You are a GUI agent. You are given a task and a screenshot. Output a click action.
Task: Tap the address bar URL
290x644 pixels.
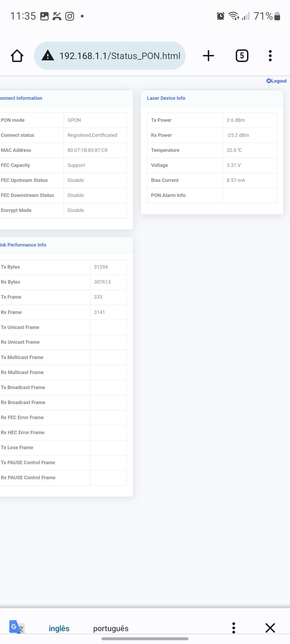click(x=119, y=56)
